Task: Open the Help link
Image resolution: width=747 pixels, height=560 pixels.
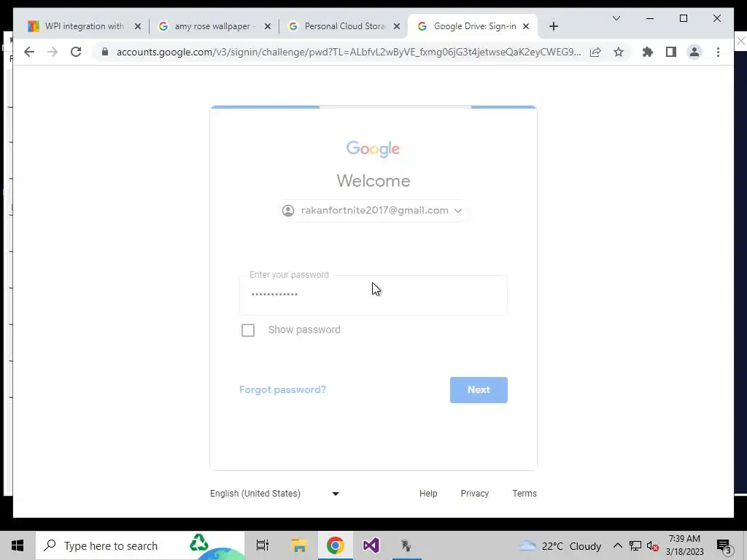Action: coord(427,494)
